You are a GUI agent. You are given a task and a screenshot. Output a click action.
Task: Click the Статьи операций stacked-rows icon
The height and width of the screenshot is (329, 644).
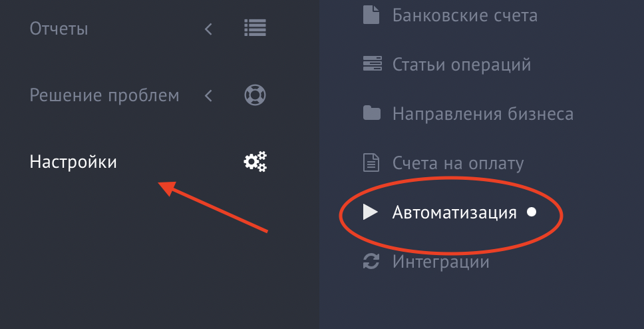(x=372, y=64)
